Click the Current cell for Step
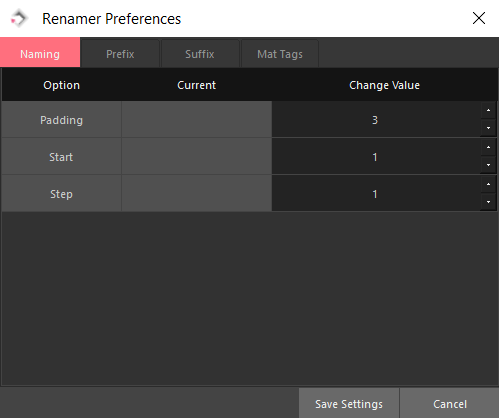499x418 pixels. [x=197, y=194]
